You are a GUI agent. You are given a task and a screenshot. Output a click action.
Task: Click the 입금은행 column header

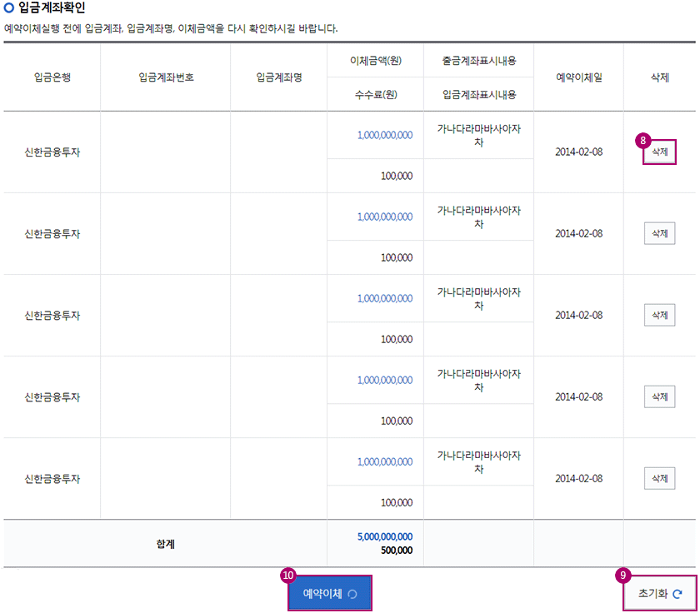click(x=52, y=77)
